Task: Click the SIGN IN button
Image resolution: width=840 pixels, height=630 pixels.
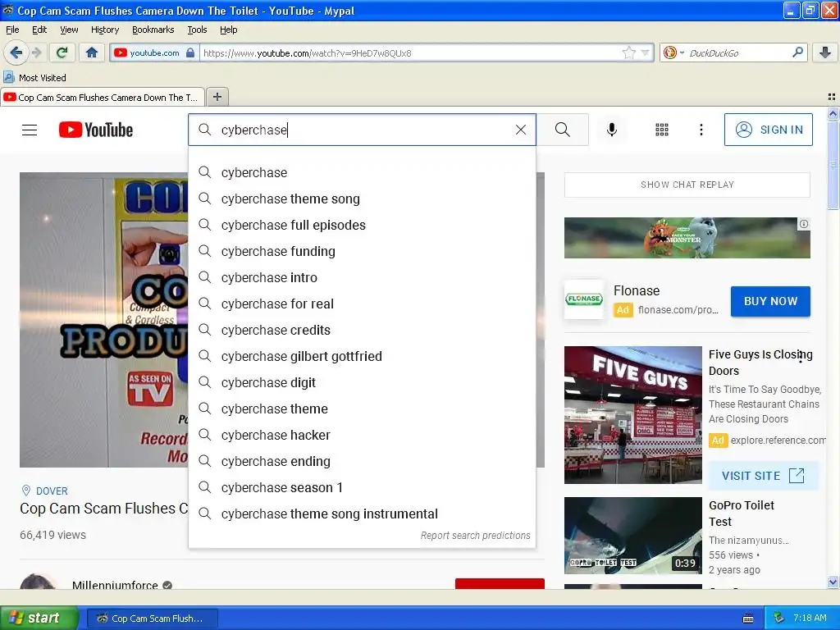Action: [x=768, y=130]
